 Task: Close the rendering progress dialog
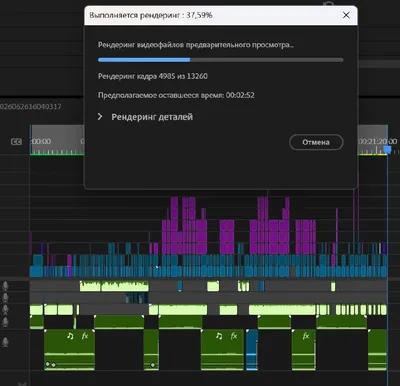346,15
